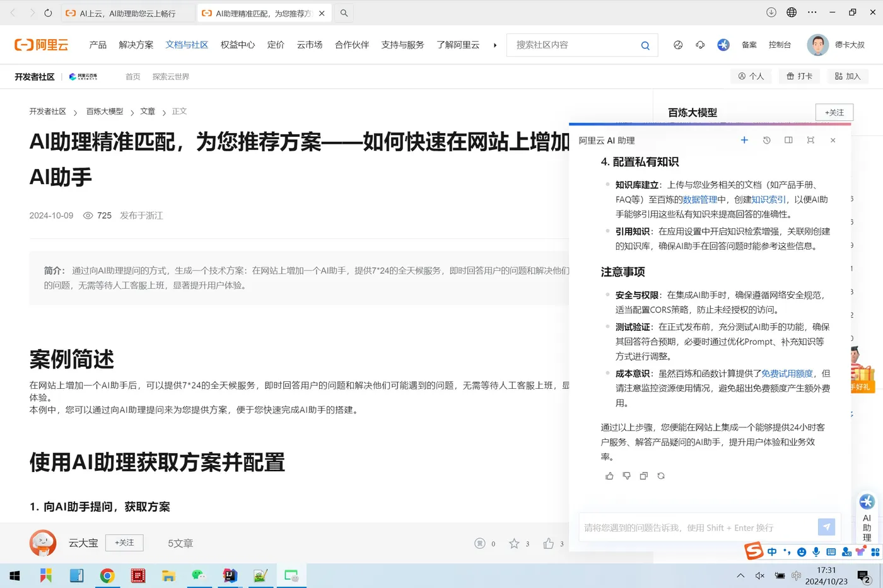Screen dimensions: 883x588
Task: Open the customer service headset icon
Action: tap(700, 45)
